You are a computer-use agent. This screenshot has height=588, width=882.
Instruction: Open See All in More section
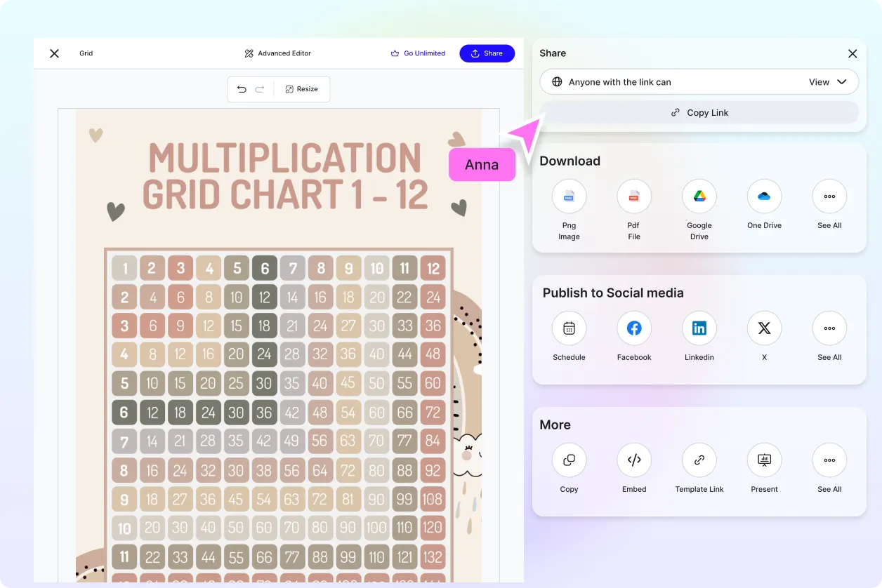(829, 460)
